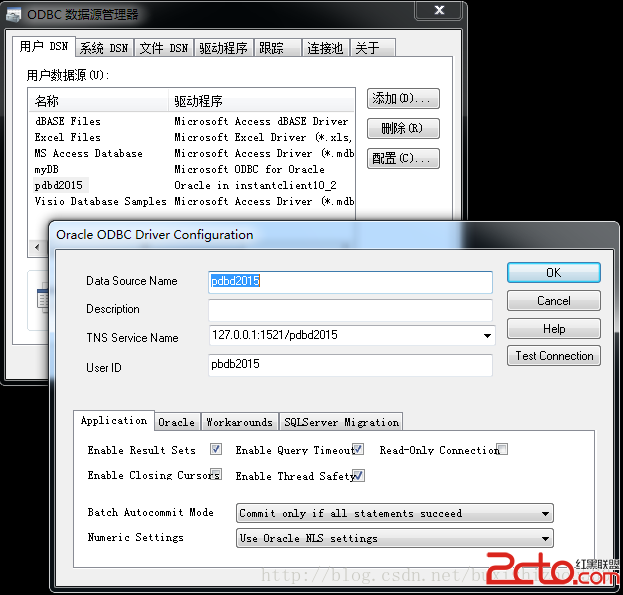Toggle Enable Closing Cursors checkbox
The width and height of the screenshot is (623, 595).
(216, 474)
